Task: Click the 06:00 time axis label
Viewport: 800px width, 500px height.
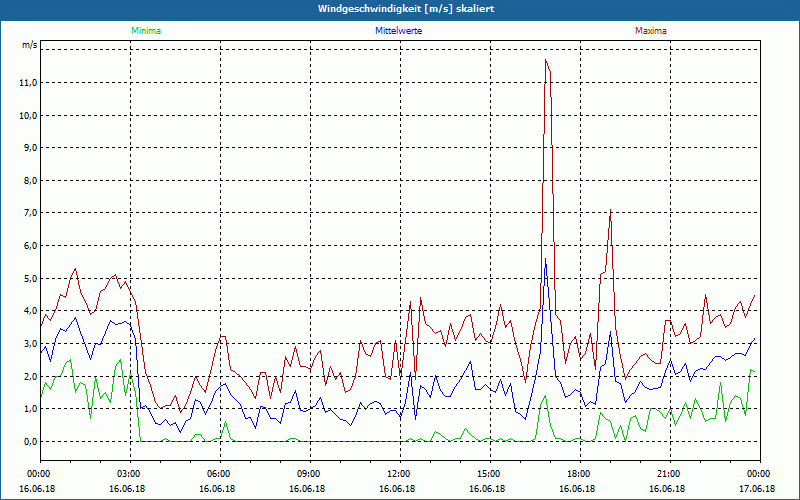Action: tap(220, 474)
